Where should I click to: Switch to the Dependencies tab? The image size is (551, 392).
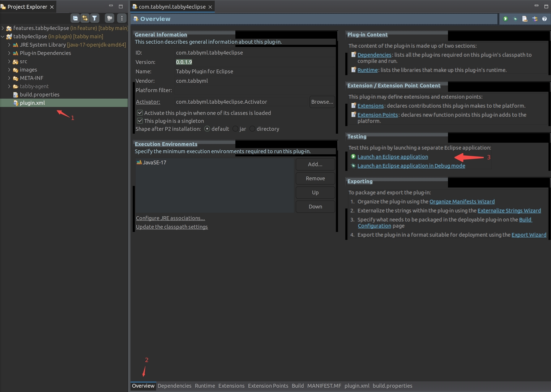point(175,386)
